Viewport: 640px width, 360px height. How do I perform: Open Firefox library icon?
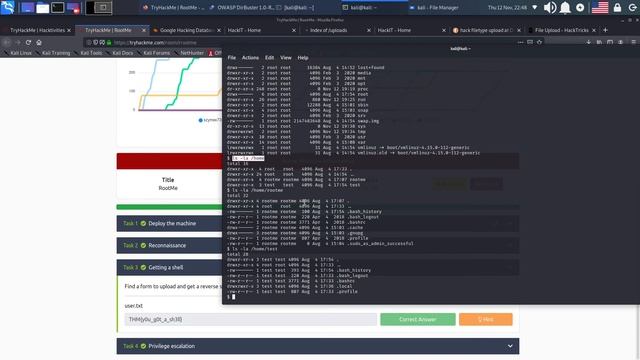[x=599, y=42]
